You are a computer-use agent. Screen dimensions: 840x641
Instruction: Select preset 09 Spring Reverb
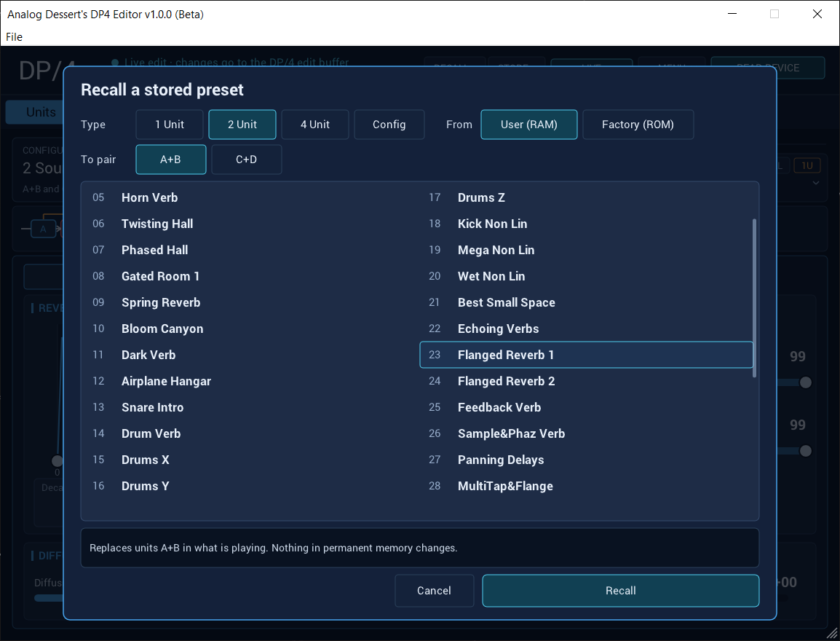point(250,302)
